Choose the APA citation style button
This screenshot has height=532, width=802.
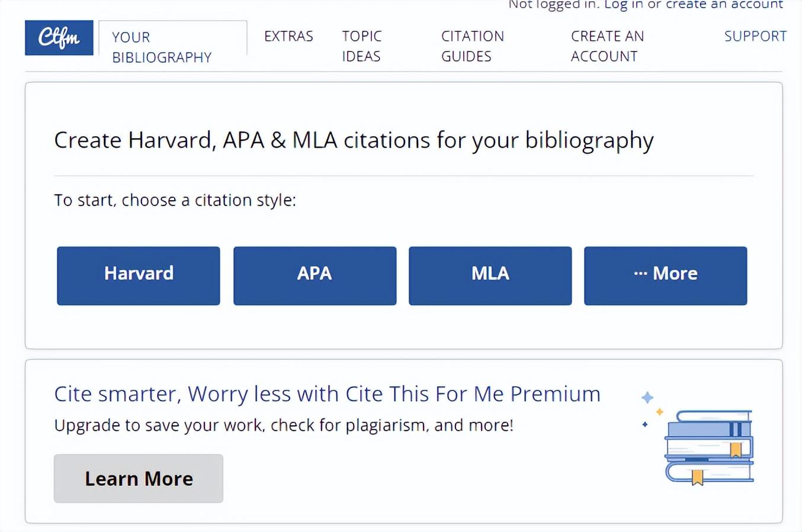(315, 276)
